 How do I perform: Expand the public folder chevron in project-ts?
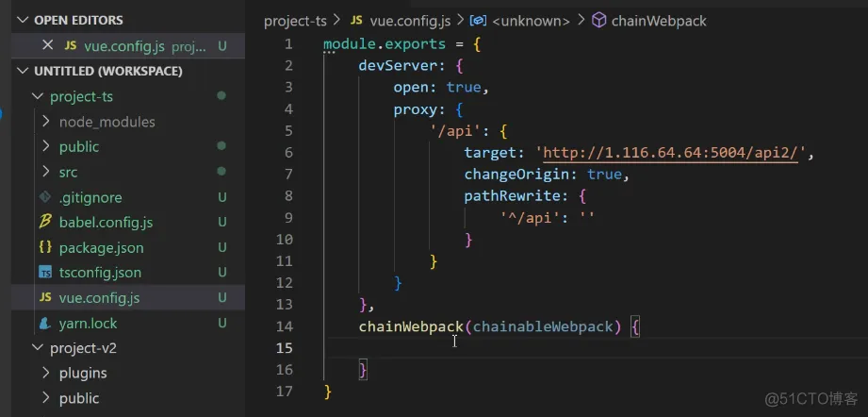[x=46, y=146]
